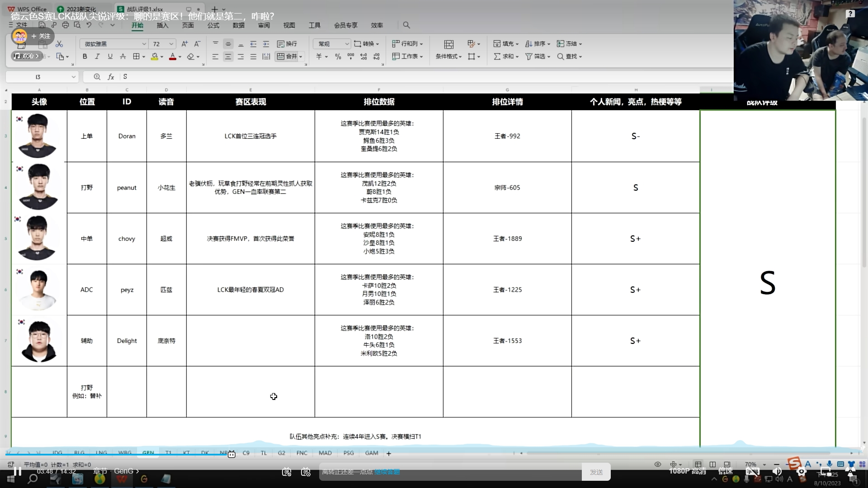Image resolution: width=868 pixels, height=488 pixels.
Task: Toggle center horizontal alignment
Action: pos(228,56)
